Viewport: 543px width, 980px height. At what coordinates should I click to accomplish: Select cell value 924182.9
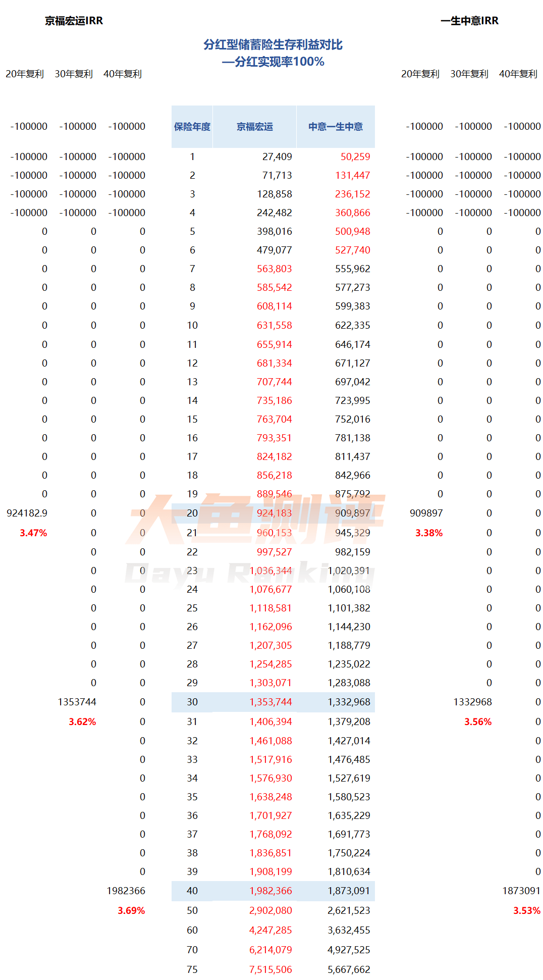pyautogui.click(x=27, y=513)
